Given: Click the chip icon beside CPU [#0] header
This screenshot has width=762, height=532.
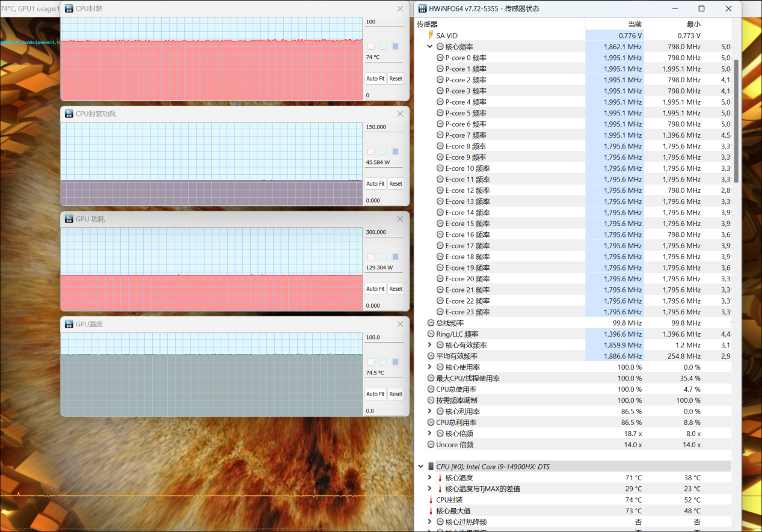Looking at the screenshot, I should point(430,466).
